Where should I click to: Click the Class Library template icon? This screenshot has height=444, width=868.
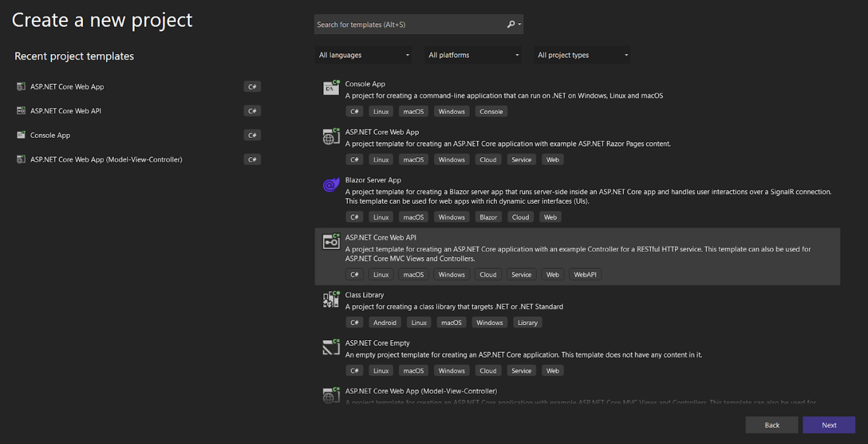(331, 299)
